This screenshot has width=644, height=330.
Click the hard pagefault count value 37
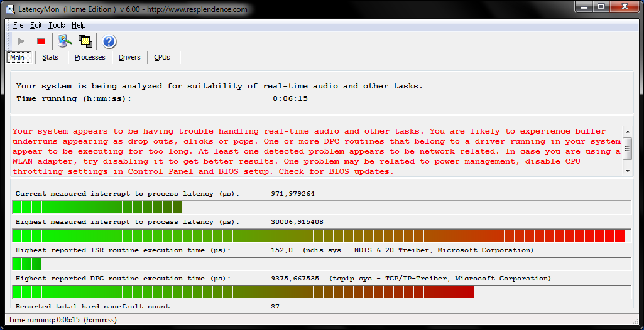(275, 306)
